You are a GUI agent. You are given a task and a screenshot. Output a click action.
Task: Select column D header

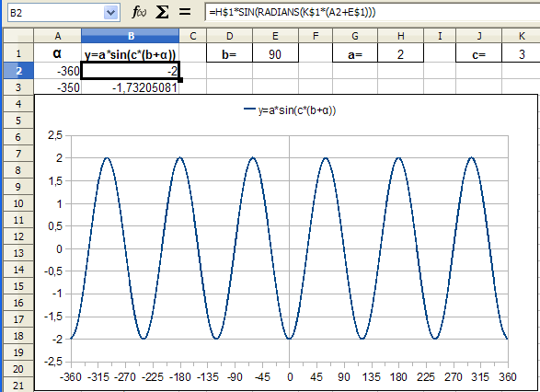pos(229,36)
